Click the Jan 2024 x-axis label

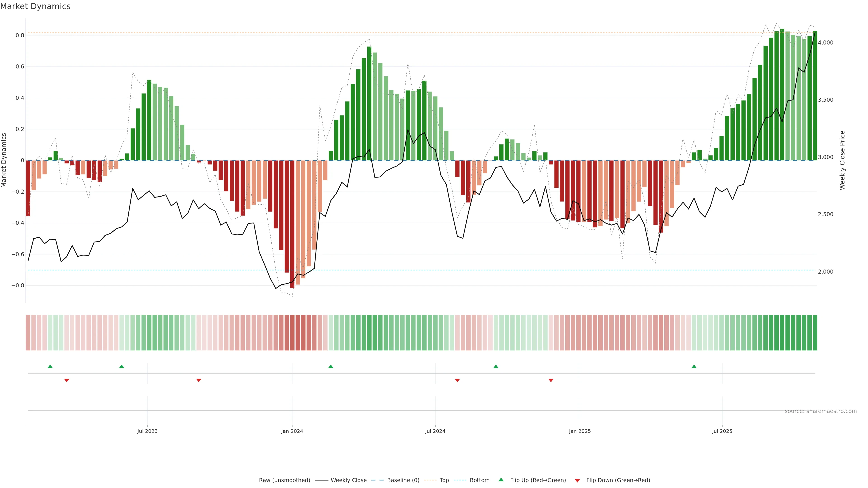tap(292, 431)
